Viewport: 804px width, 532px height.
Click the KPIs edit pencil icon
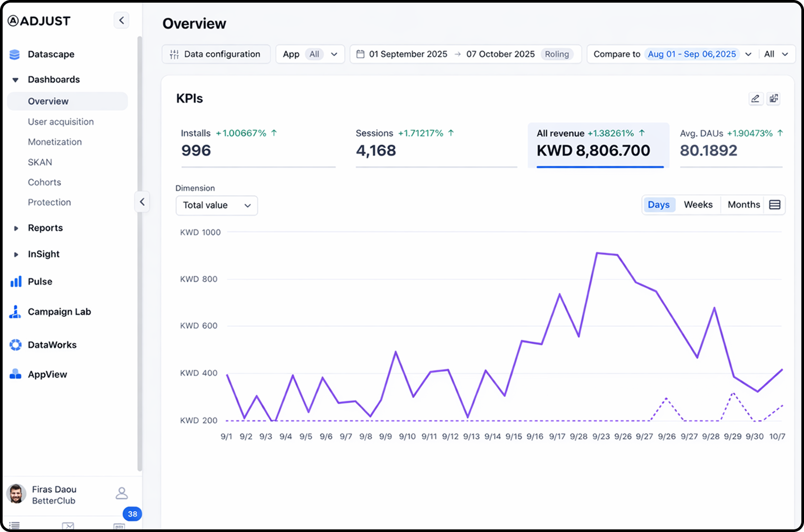click(x=756, y=99)
